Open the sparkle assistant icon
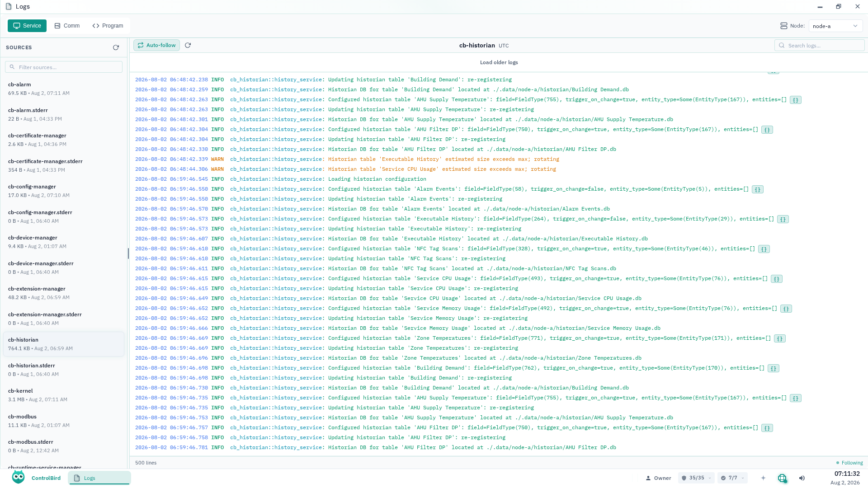 763,478
